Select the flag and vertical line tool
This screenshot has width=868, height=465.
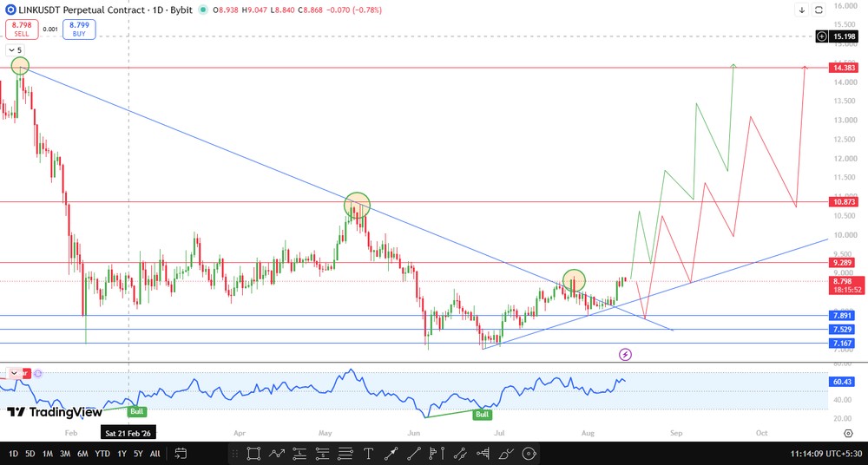click(437, 454)
